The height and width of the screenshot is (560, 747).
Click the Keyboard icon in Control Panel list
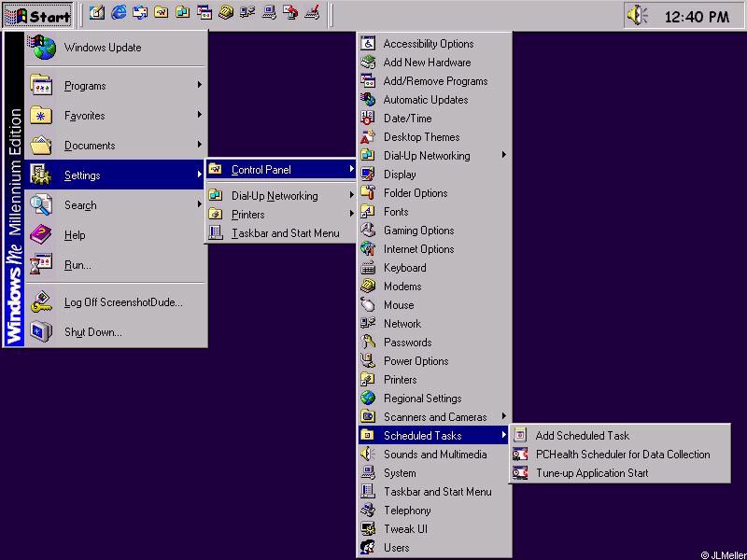368,268
